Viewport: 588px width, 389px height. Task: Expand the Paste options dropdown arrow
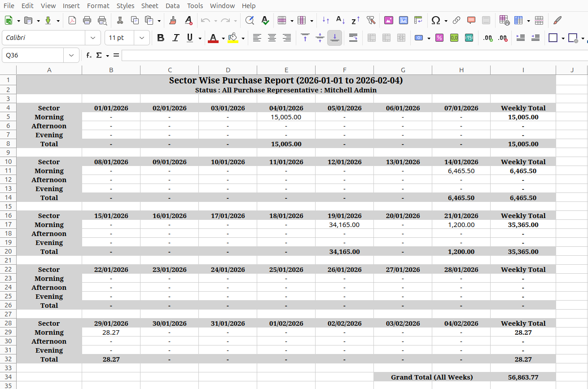pos(159,21)
